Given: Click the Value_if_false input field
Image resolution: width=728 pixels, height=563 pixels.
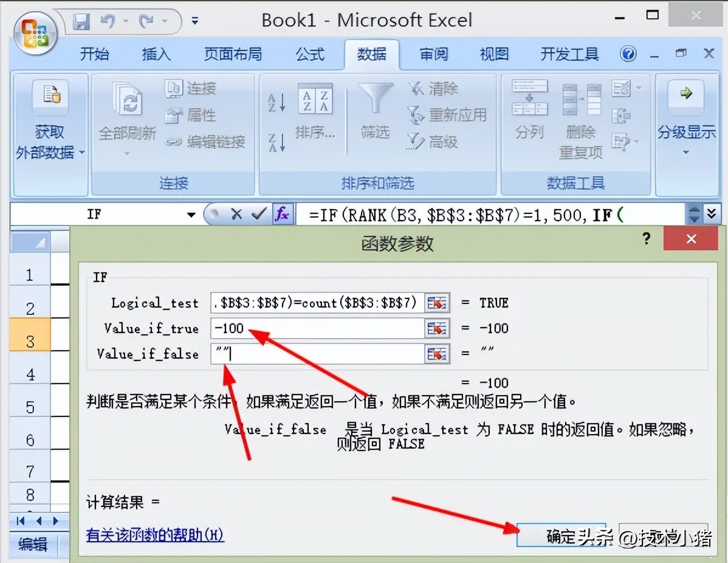Looking at the screenshot, I should tap(317, 354).
